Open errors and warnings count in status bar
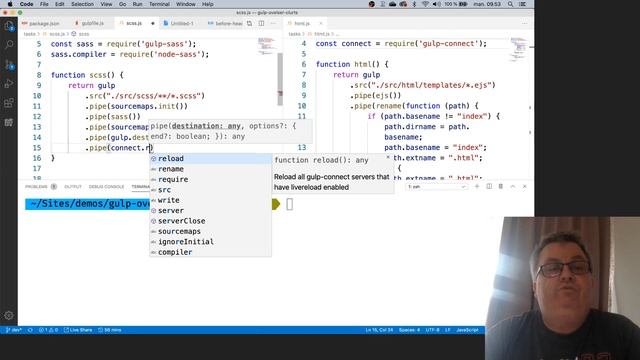 [x=48, y=330]
